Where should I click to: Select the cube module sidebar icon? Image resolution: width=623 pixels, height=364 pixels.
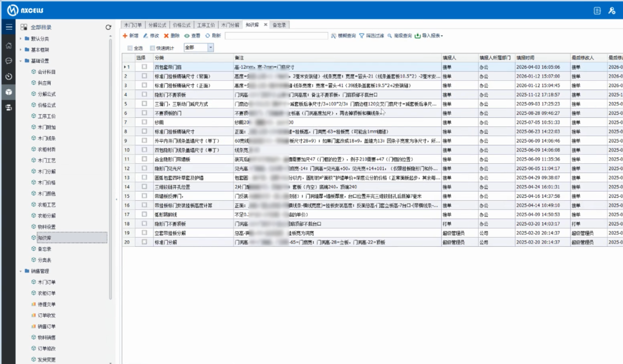point(9,92)
